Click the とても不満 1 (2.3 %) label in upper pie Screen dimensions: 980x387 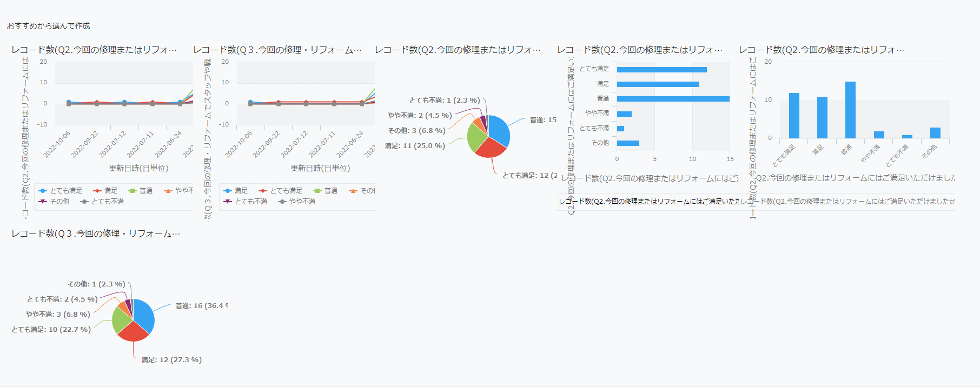445,101
